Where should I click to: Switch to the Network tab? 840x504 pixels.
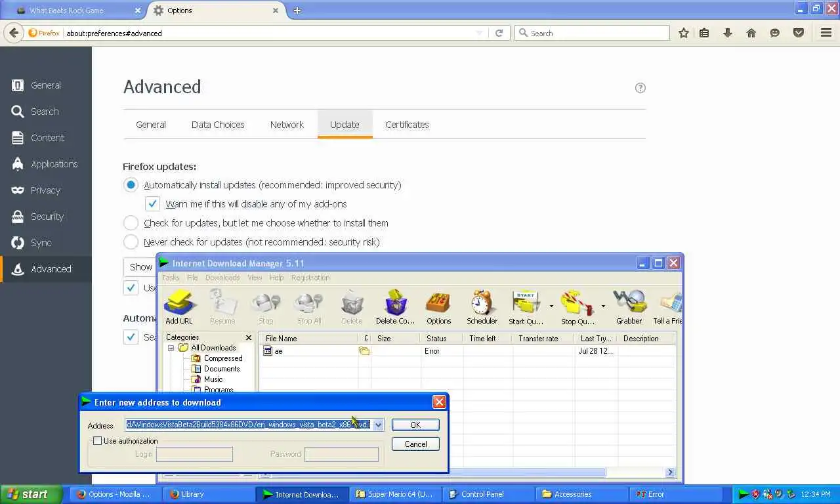click(x=287, y=125)
